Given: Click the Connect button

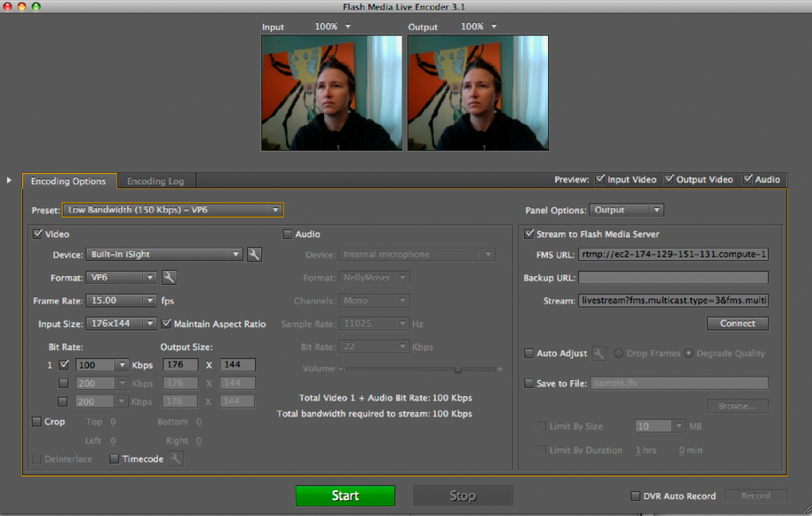Looking at the screenshot, I should coord(738,324).
